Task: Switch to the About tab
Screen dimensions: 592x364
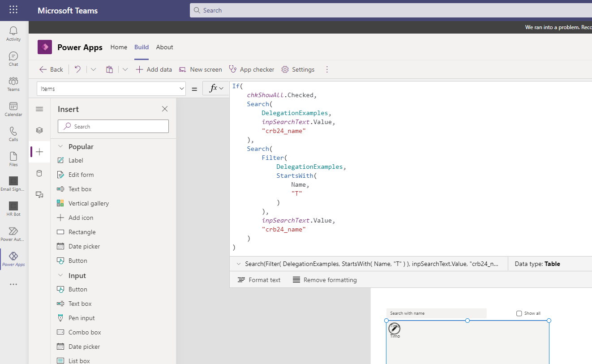Action: coord(164,47)
